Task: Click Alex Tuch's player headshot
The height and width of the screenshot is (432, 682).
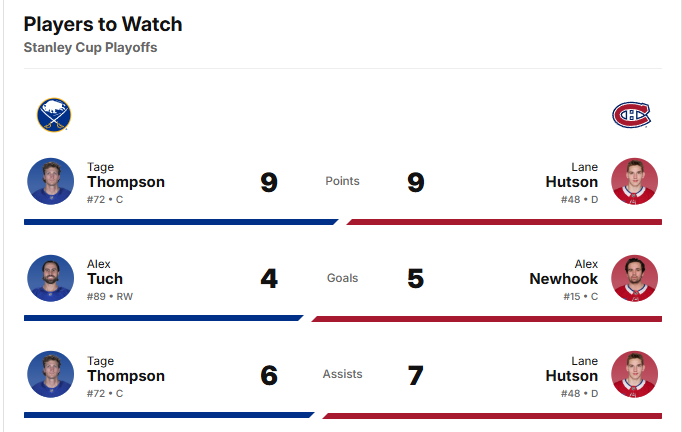Action: (50, 278)
